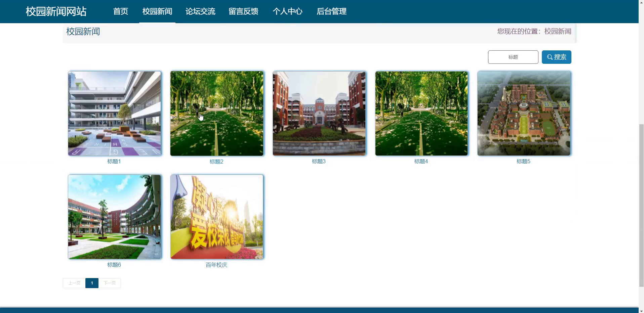
Task: Open the thumbnail image for 标题5
Action: (x=524, y=114)
